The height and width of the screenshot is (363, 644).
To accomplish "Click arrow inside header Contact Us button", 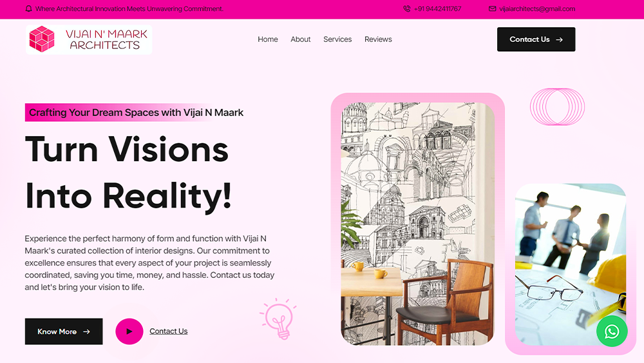I will pyautogui.click(x=559, y=40).
